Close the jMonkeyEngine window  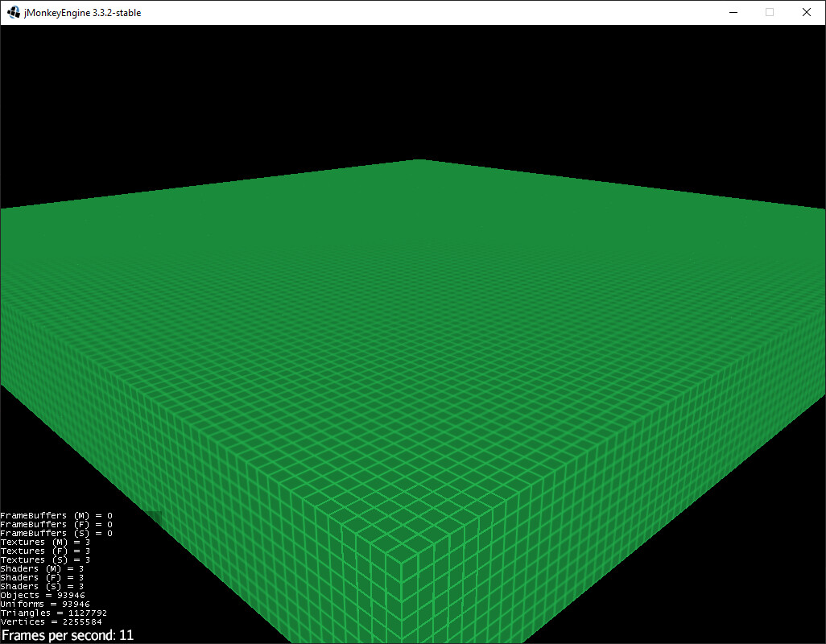pyautogui.click(x=807, y=12)
